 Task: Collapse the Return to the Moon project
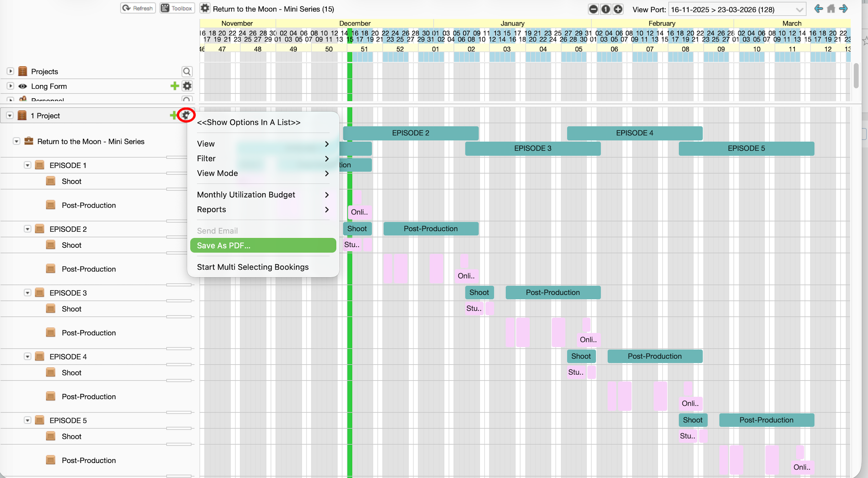click(x=17, y=142)
